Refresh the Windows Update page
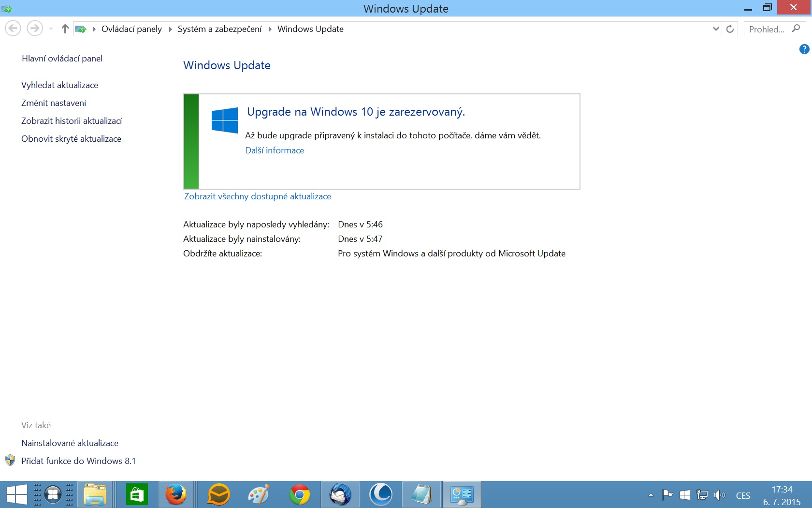The height and width of the screenshot is (508, 812). [730, 29]
